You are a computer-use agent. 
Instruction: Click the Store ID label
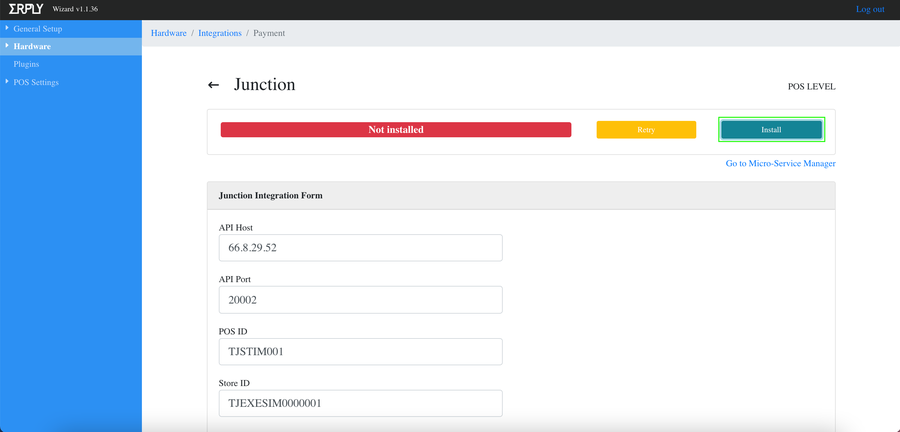pos(235,383)
